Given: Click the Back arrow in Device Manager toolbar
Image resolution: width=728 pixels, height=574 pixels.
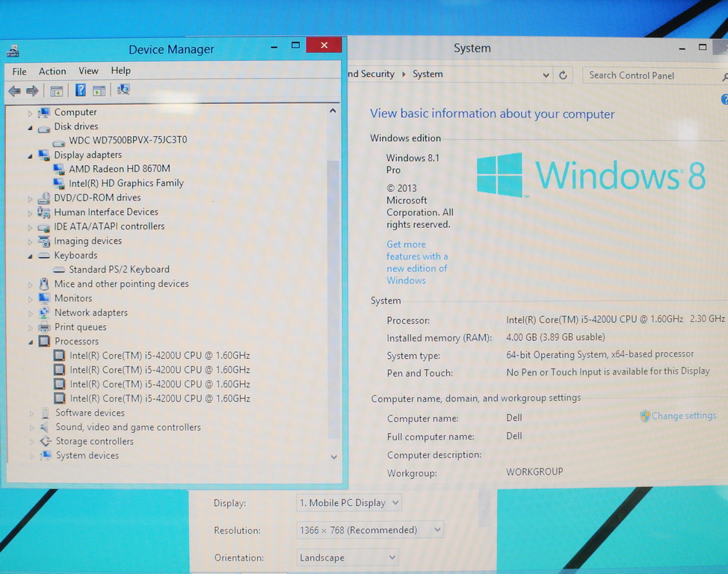Looking at the screenshot, I should [14, 91].
